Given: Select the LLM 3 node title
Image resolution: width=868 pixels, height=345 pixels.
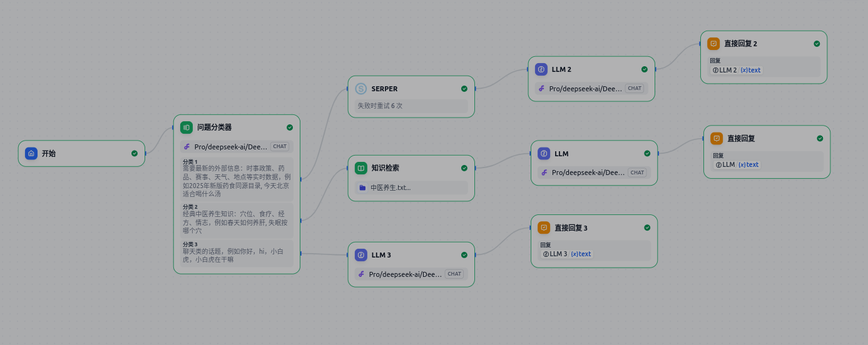Looking at the screenshot, I should point(381,255).
